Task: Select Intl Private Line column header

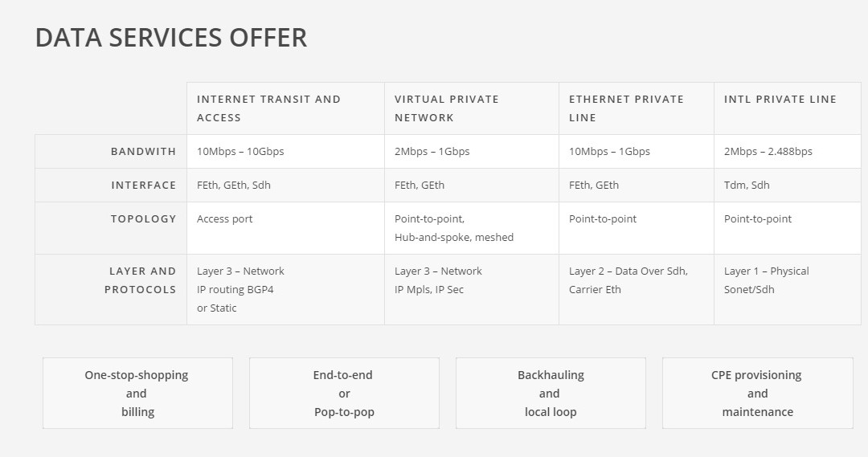Action: 787,108
